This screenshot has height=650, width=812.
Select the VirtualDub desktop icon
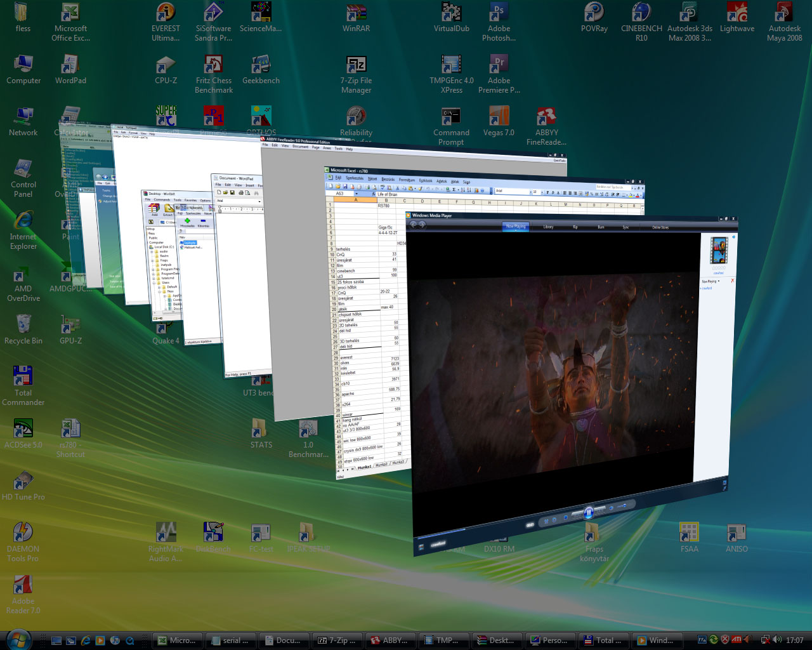[451, 18]
